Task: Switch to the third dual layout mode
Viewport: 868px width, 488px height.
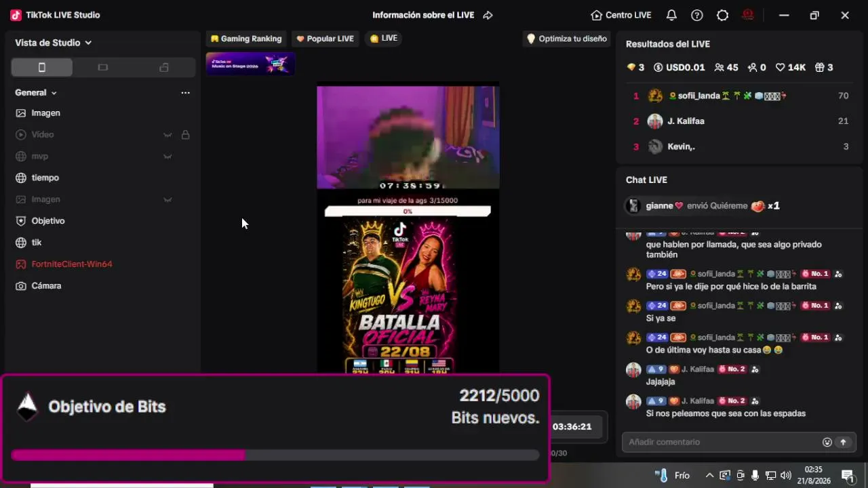Action: click(x=163, y=67)
